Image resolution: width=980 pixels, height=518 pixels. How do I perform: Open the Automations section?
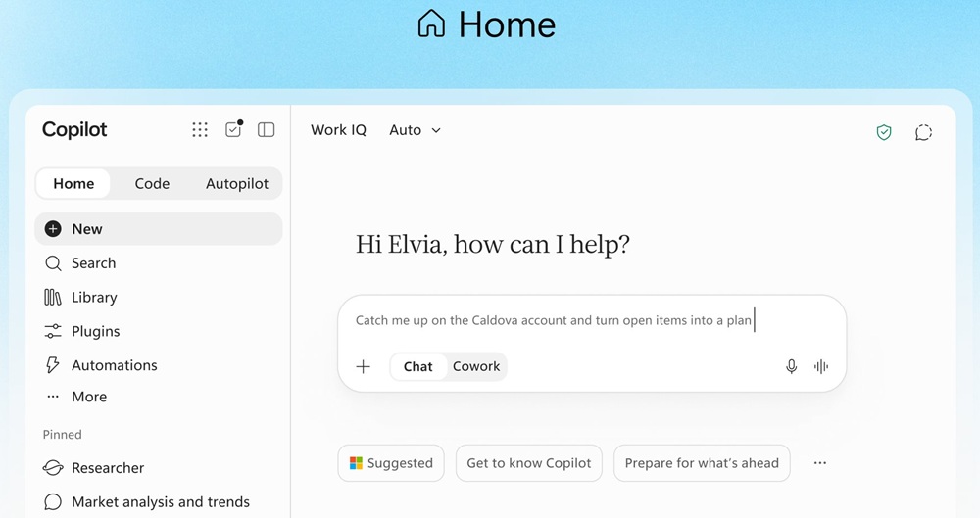click(158, 365)
